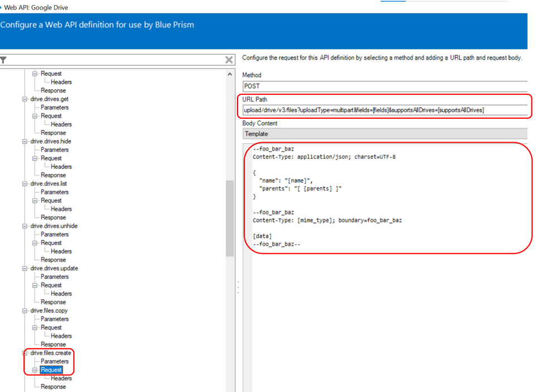Click the 'Web API: Google Drive' title text
This screenshot has height=392, width=557.
point(36,7)
